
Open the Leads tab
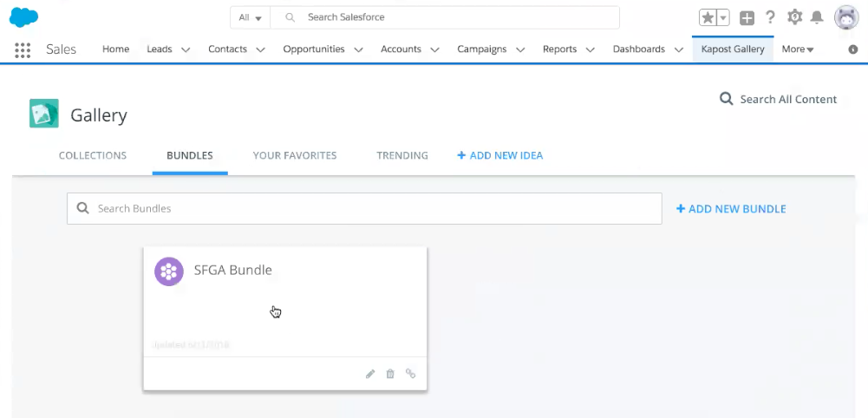pyautogui.click(x=160, y=49)
